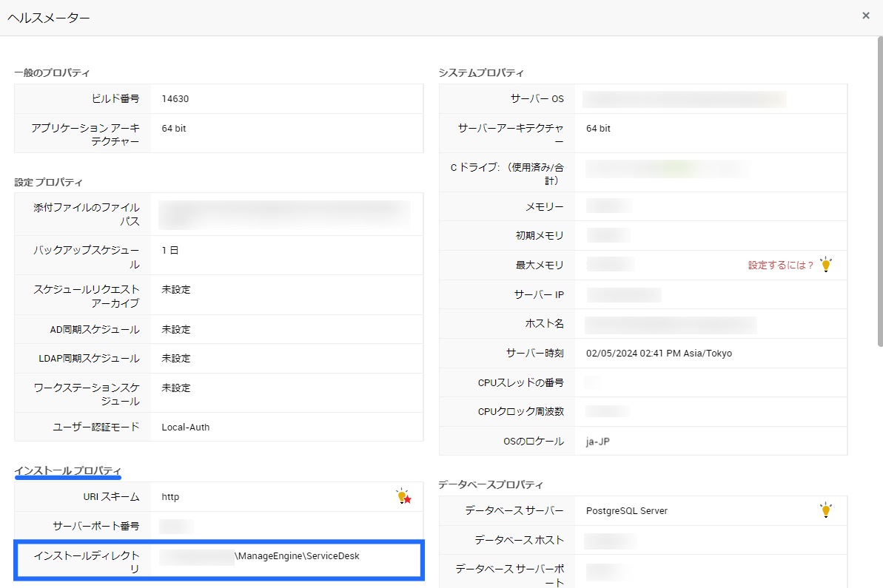Viewport: 883px width, 588px height.
Task: Click the starred lightbulb icon in URI スキーム row
Action: coord(403,497)
